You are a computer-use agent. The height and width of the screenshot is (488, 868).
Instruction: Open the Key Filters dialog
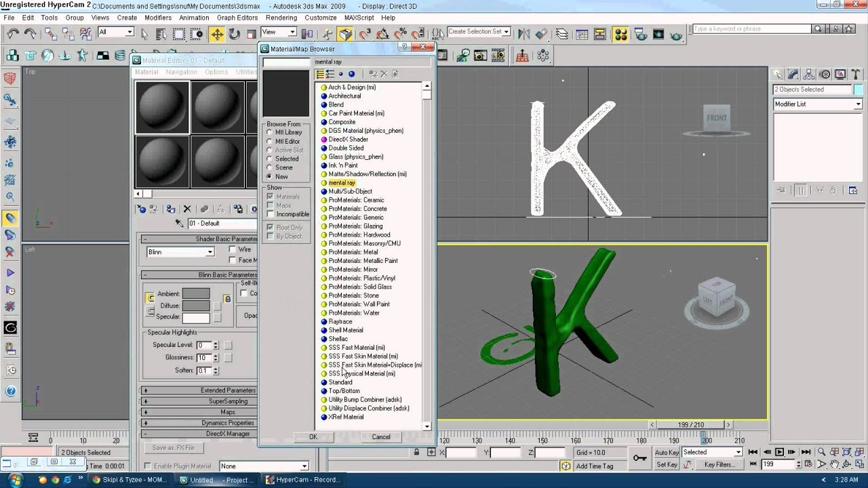(x=719, y=464)
